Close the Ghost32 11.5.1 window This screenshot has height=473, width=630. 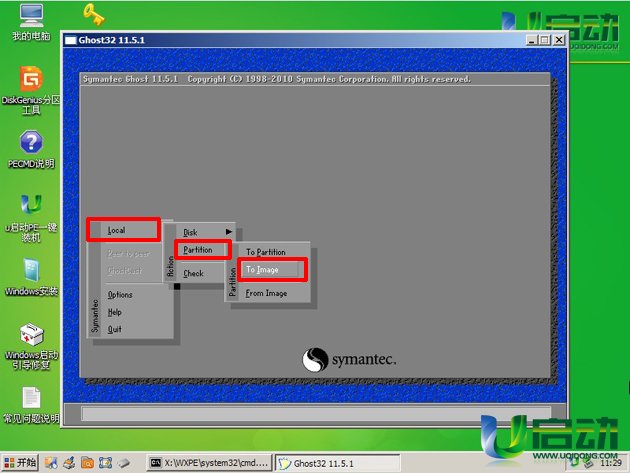click(559, 40)
